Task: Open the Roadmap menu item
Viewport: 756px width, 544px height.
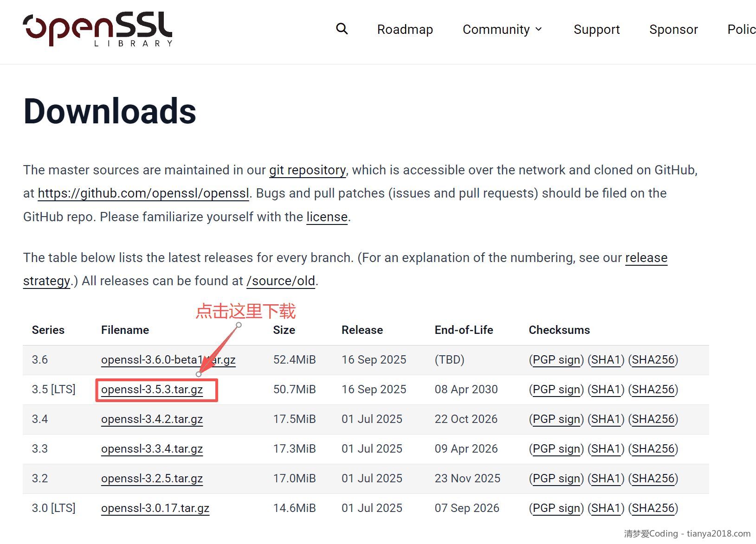Action: click(x=405, y=29)
